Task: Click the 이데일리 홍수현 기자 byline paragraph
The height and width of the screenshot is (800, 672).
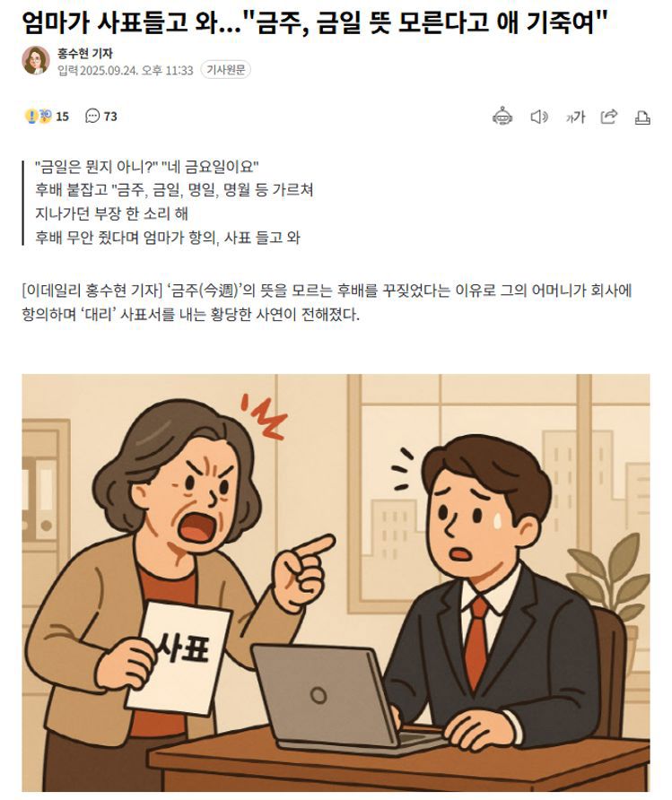Action: 327,302
